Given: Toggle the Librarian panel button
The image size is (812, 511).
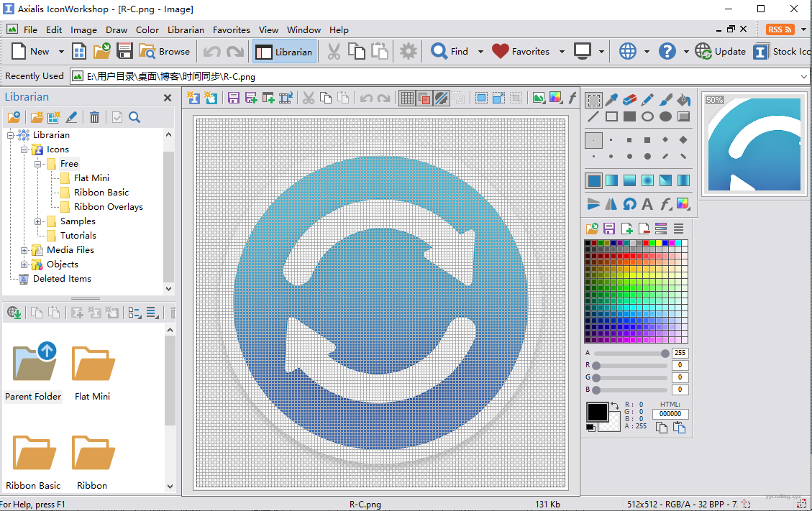Looking at the screenshot, I should pyautogui.click(x=284, y=52).
